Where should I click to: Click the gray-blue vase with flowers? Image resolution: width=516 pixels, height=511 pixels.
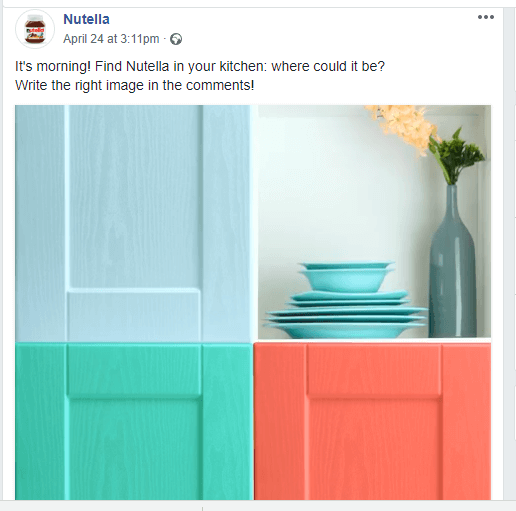pos(453,260)
